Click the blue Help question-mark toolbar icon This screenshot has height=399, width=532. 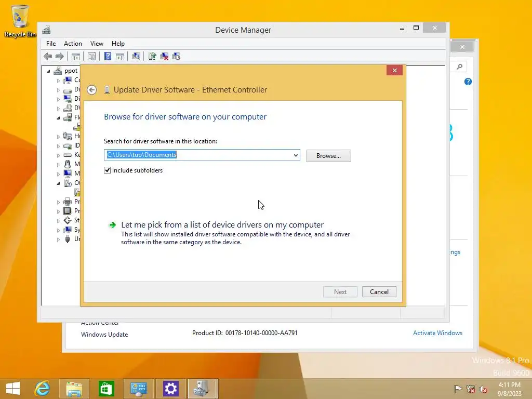coord(108,56)
